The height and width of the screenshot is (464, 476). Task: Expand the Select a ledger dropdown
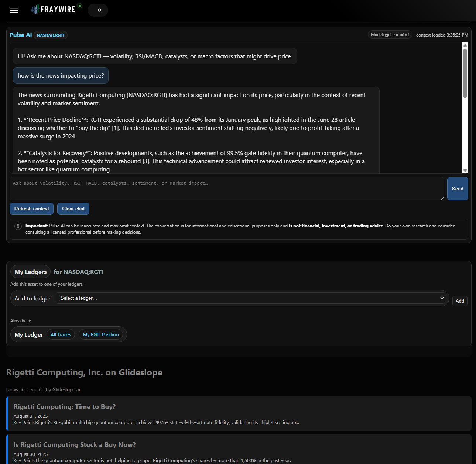(250, 298)
